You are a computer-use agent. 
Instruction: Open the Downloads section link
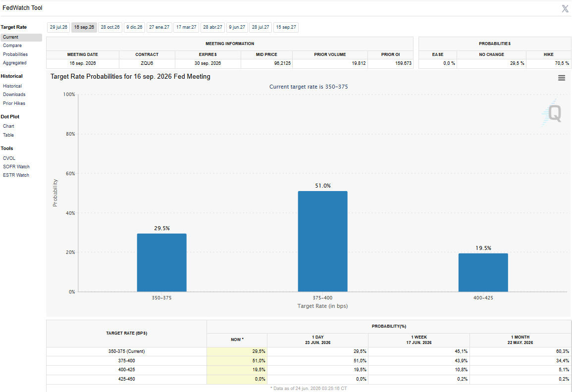click(x=14, y=95)
